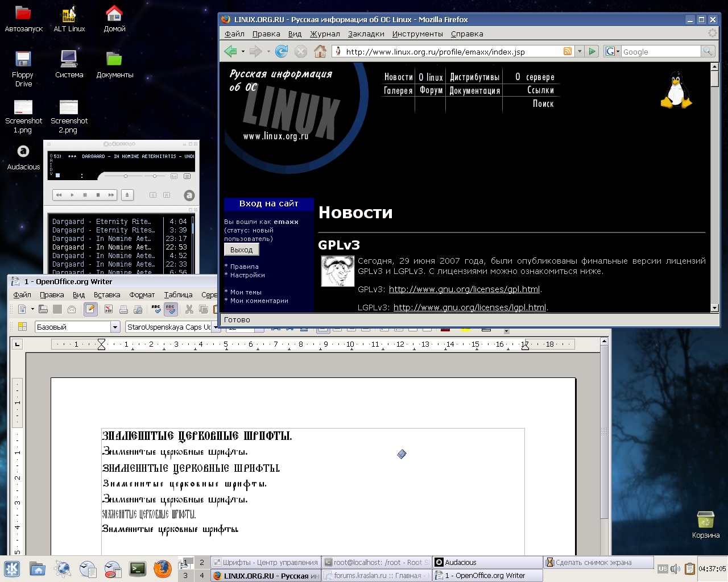The height and width of the screenshot is (582, 728).
Task: Open the Floppy Drive desktop icon
Action: pos(23,69)
